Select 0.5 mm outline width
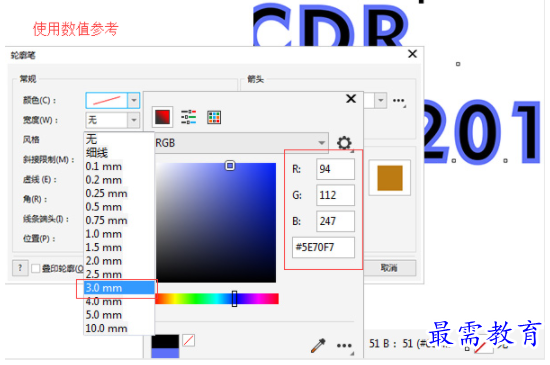This screenshot has width=550, height=365. [119, 207]
